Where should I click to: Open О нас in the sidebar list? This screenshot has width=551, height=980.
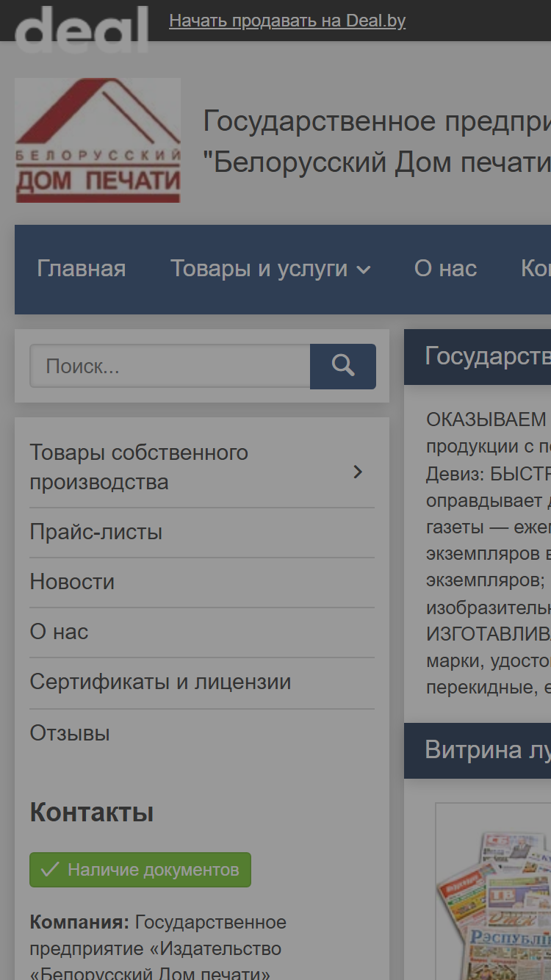coord(59,632)
